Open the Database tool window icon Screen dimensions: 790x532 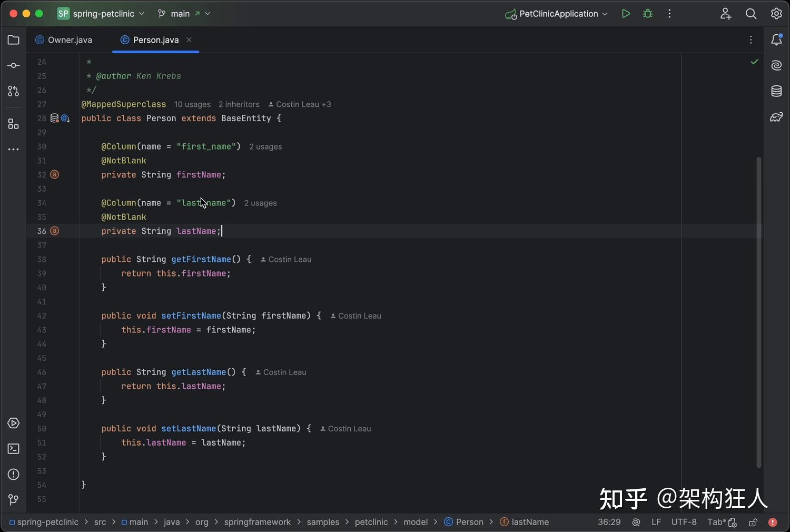tap(776, 91)
